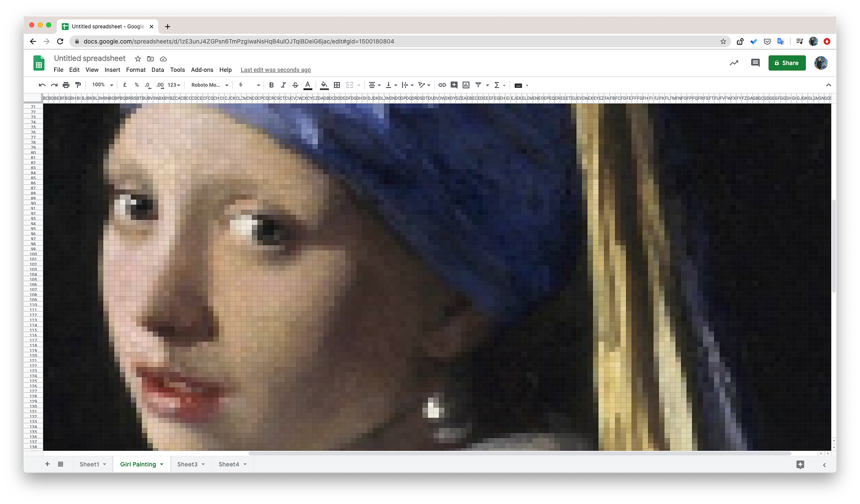Format value as percent

(136, 85)
